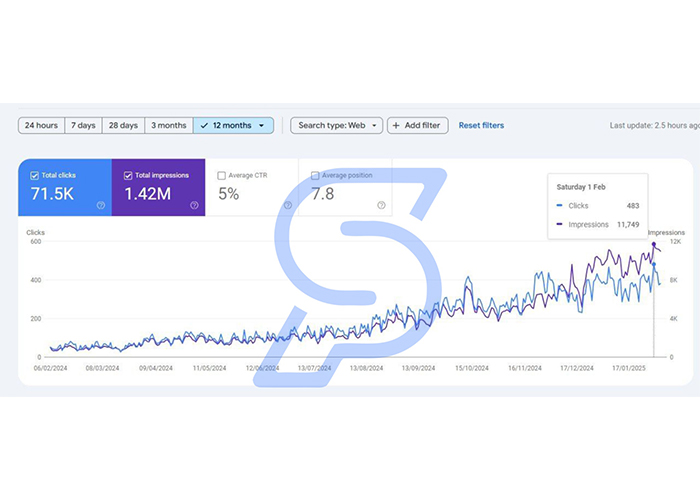700x500 pixels.
Task: Switch to the 28 days range
Action: [x=124, y=125]
